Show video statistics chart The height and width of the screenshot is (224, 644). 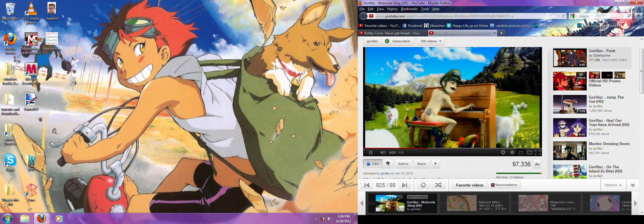pos(537,164)
